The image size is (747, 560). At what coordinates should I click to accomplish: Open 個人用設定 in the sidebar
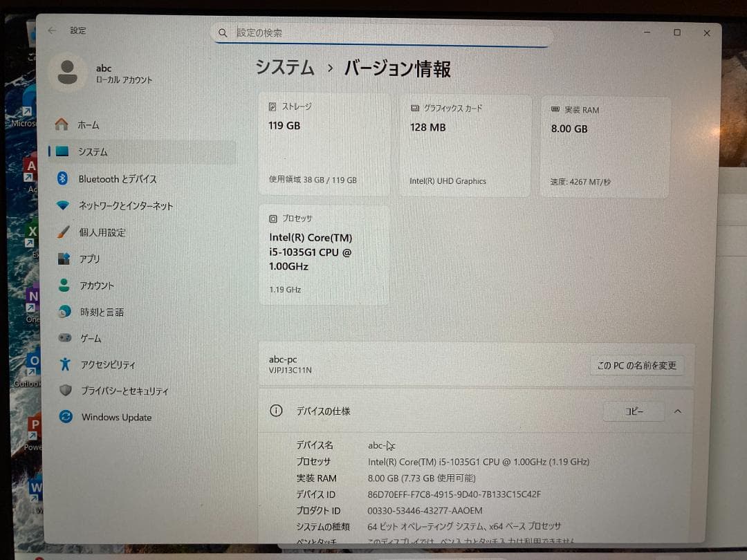(x=142, y=232)
